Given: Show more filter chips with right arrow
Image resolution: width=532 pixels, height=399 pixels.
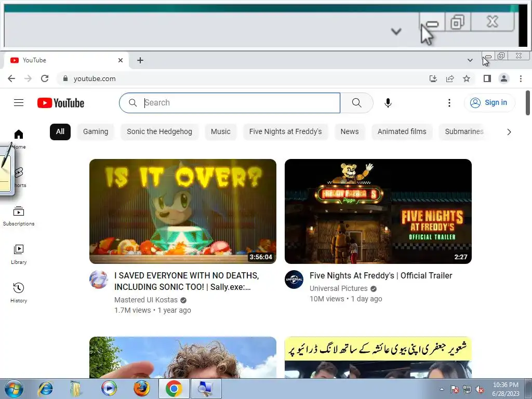Looking at the screenshot, I should [x=509, y=132].
